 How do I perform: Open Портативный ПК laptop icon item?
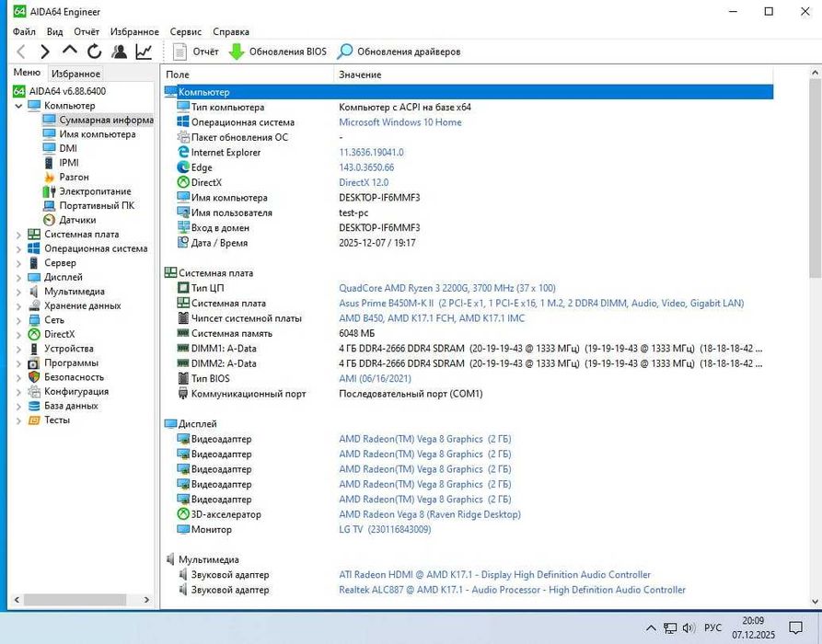tap(50, 205)
